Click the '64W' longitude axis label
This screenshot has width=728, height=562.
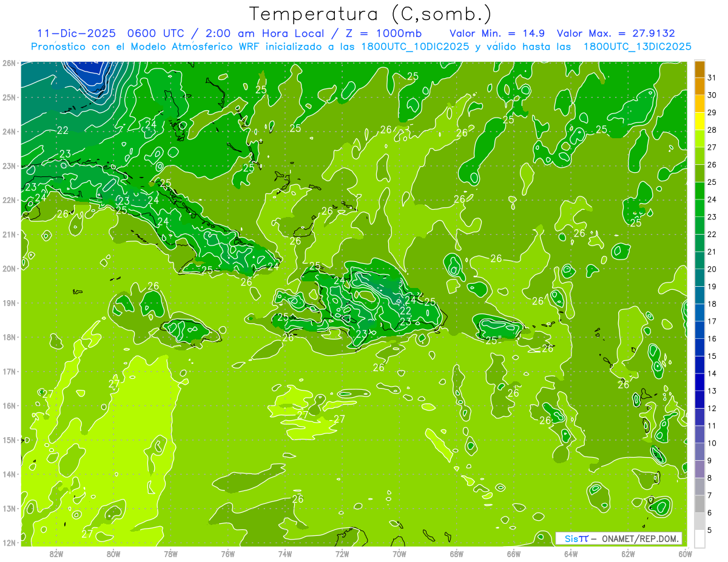click(x=571, y=554)
